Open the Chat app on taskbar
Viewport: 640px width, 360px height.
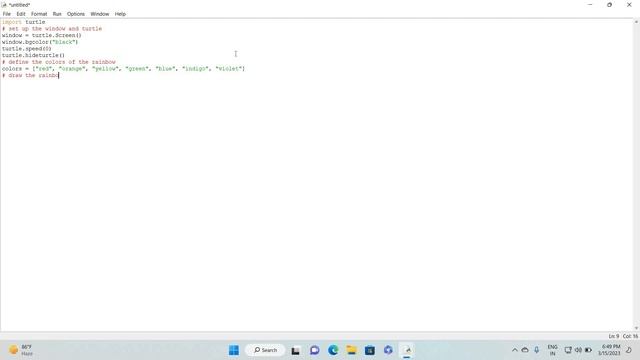tap(314, 350)
